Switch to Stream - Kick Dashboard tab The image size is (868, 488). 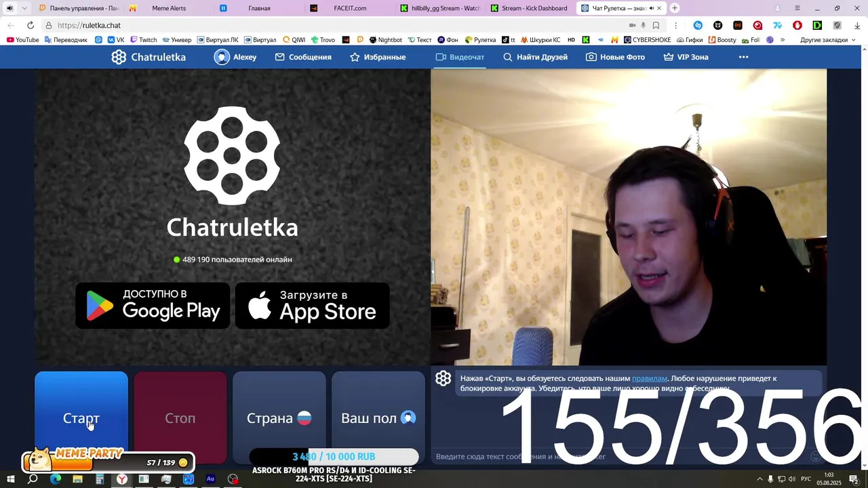click(x=530, y=8)
